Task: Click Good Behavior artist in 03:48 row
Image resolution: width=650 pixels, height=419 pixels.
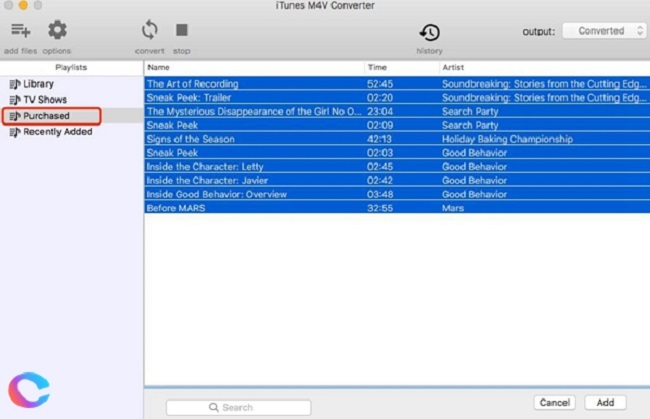Action: tap(474, 194)
